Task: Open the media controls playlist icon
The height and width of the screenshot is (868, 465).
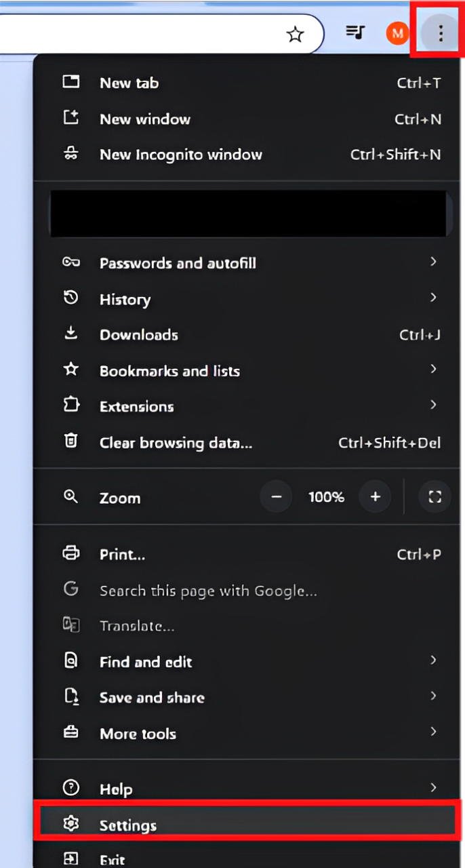Action: coord(355,32)
